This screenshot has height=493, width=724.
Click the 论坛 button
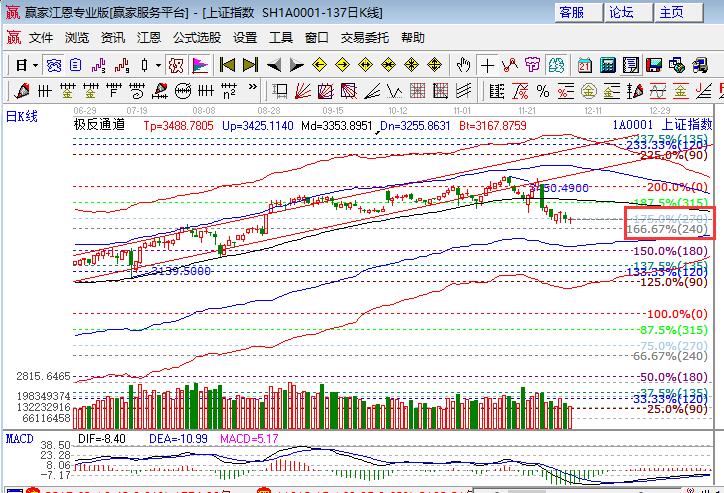point(622,13)
